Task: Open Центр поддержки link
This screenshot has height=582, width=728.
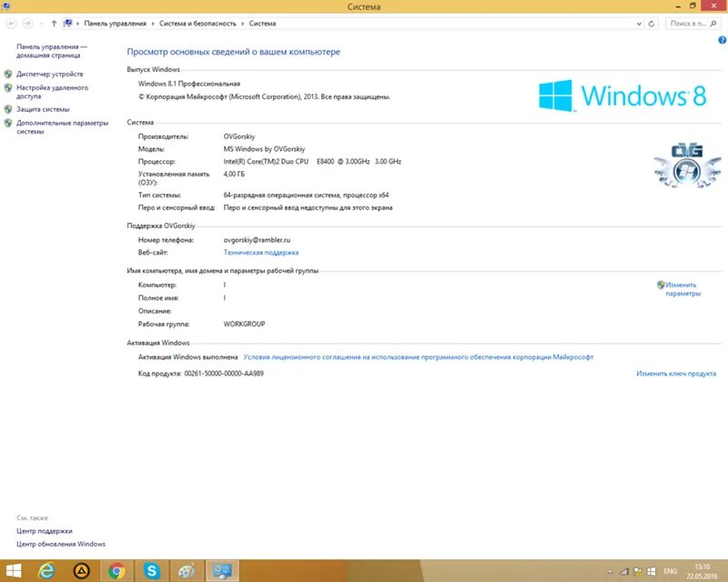Action: point(44,530)
